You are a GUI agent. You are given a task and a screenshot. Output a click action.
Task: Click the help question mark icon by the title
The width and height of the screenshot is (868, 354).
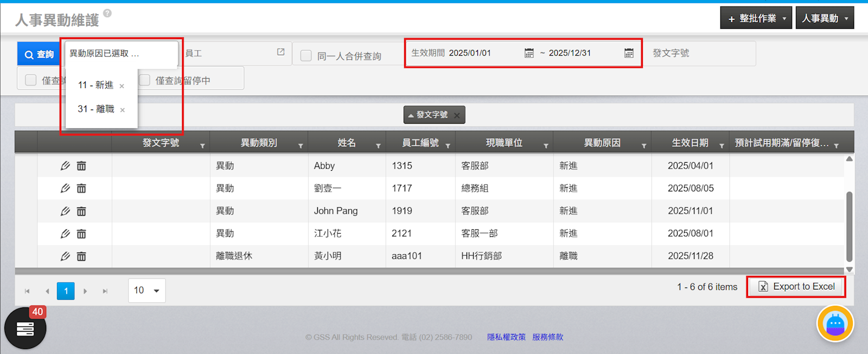tap(107, 14)
